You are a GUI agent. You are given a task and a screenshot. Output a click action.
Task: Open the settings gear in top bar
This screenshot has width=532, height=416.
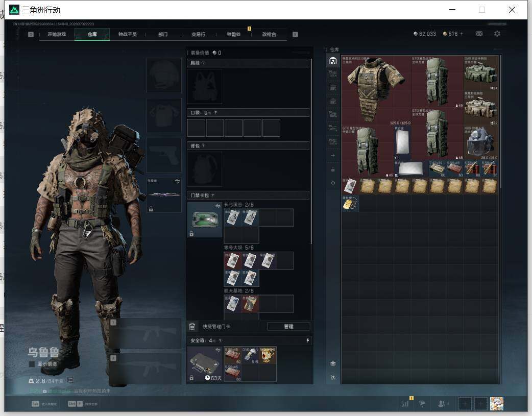pyautogui.click(x=497, y=34)
